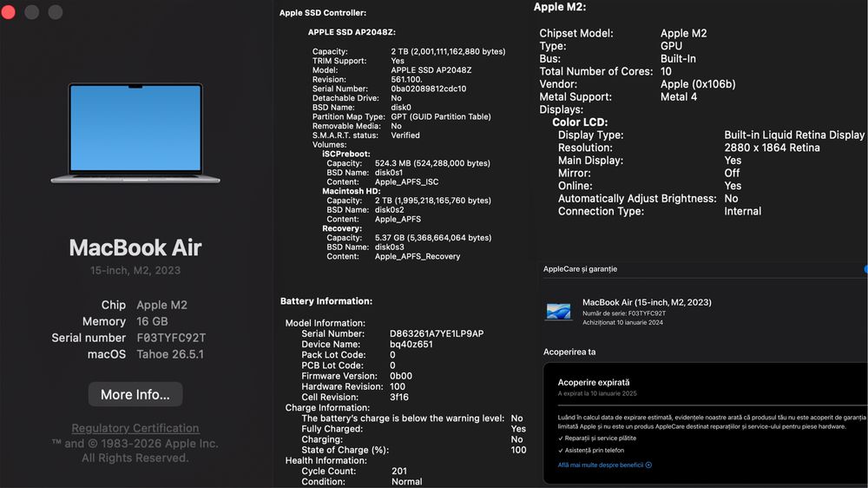Click the '2 TB (2,001,111,162,880 bytes)' capacity value

(448, 51)
